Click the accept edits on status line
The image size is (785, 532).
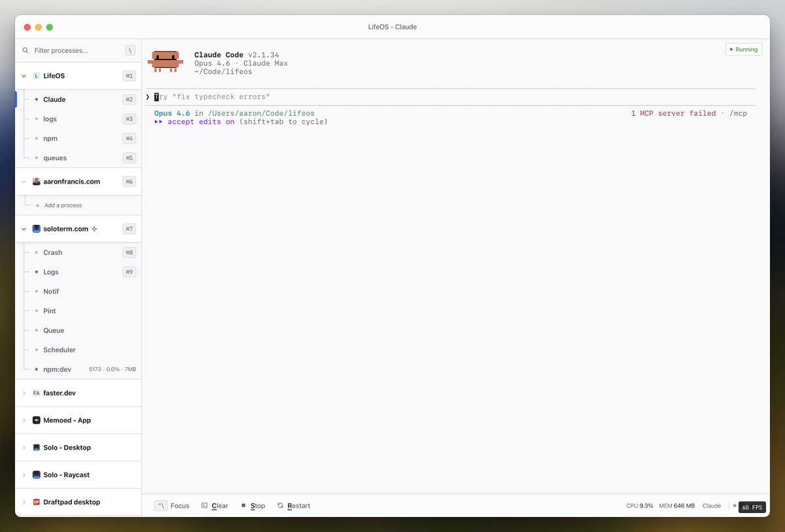click(x=241, y=122)
